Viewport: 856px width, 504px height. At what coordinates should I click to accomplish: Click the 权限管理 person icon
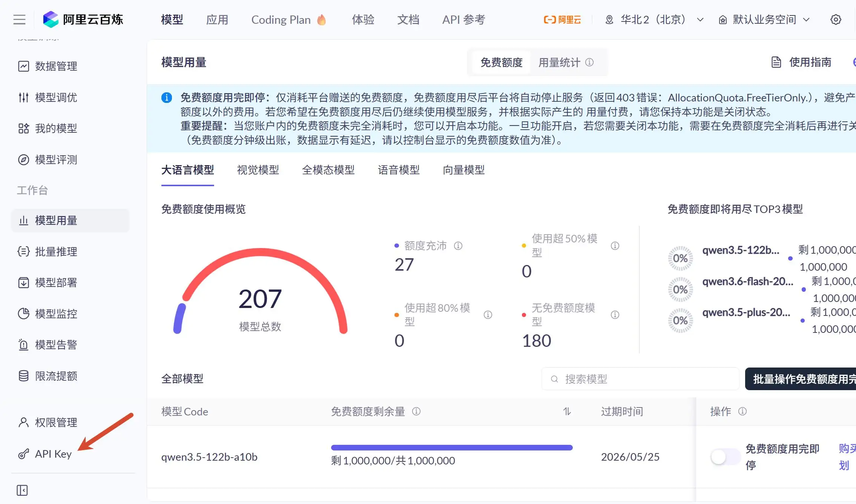click(23, 423)
